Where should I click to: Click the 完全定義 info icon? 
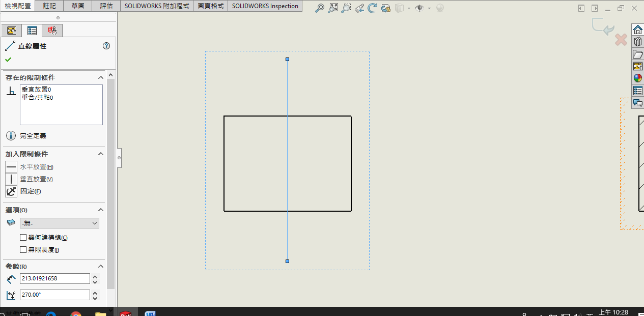(x=11, y=135)
